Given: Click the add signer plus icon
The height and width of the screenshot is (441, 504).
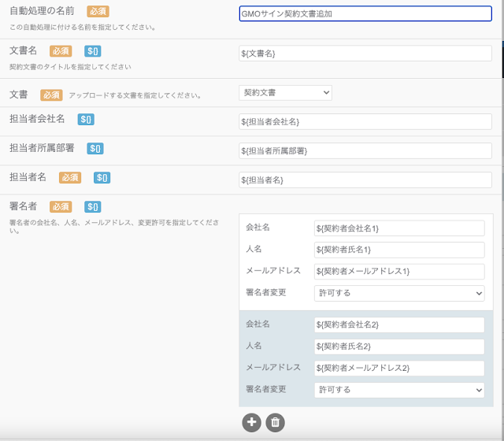Looking at the screenshot, I should (251, 422).
